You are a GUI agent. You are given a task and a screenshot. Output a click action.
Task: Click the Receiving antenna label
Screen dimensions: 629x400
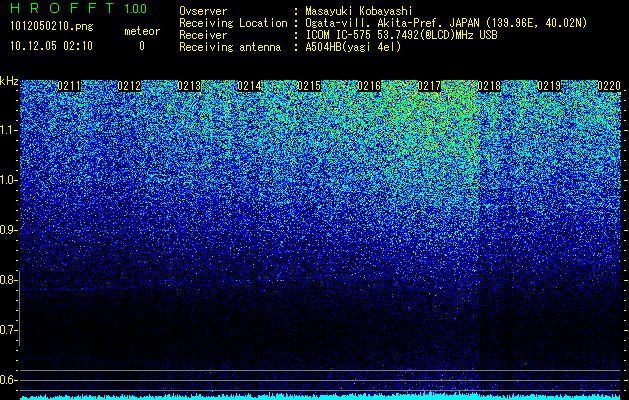coord(230,47)
